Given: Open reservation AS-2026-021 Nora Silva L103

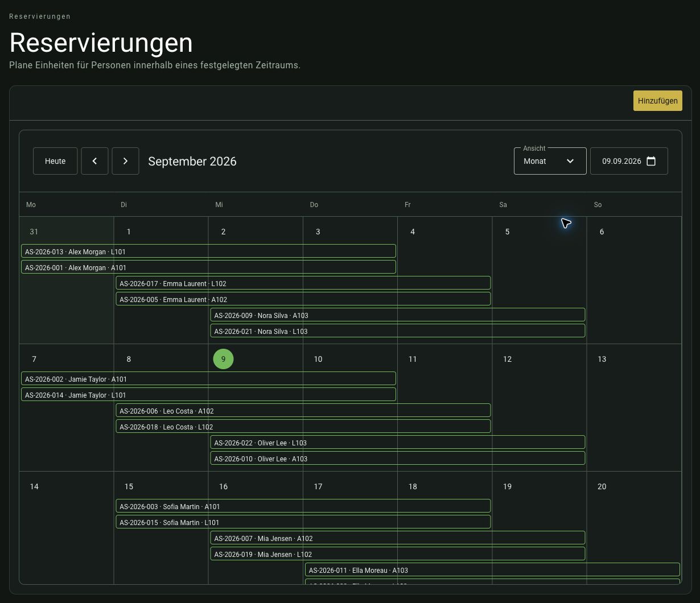Looking at the screenshot, I should (x=398, y=331).
